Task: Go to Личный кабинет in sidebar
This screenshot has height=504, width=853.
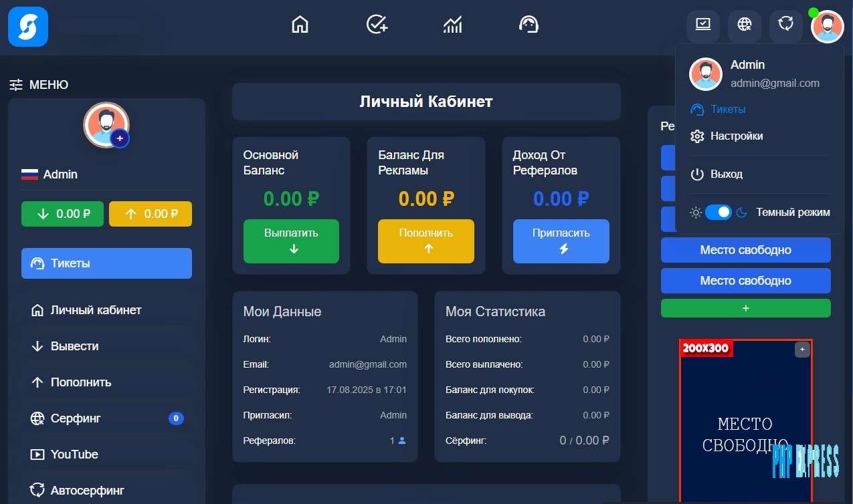Action: 106,310
